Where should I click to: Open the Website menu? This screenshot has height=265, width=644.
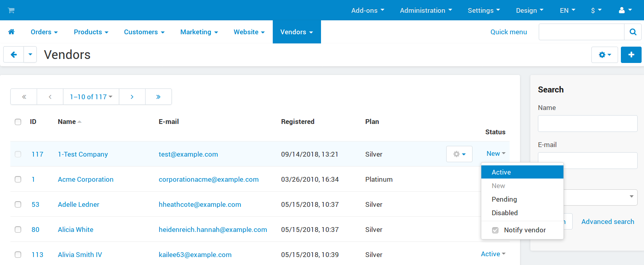click(249, 32)
